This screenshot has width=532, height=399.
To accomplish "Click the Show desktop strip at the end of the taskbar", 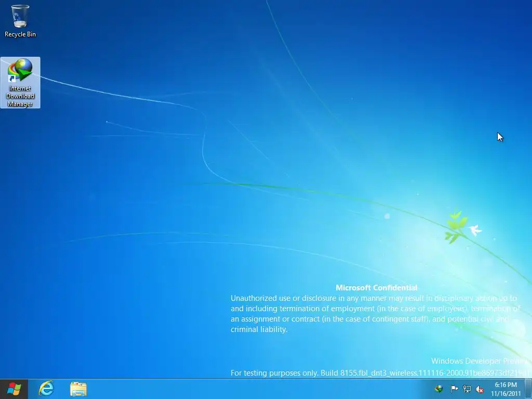I will (528, 389).
